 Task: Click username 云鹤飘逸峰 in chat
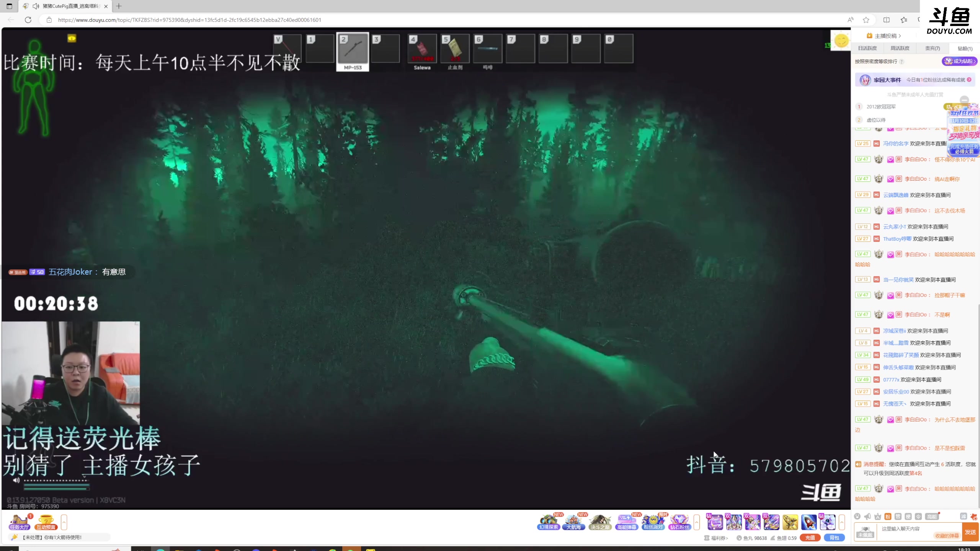click(x=895, y=195)
